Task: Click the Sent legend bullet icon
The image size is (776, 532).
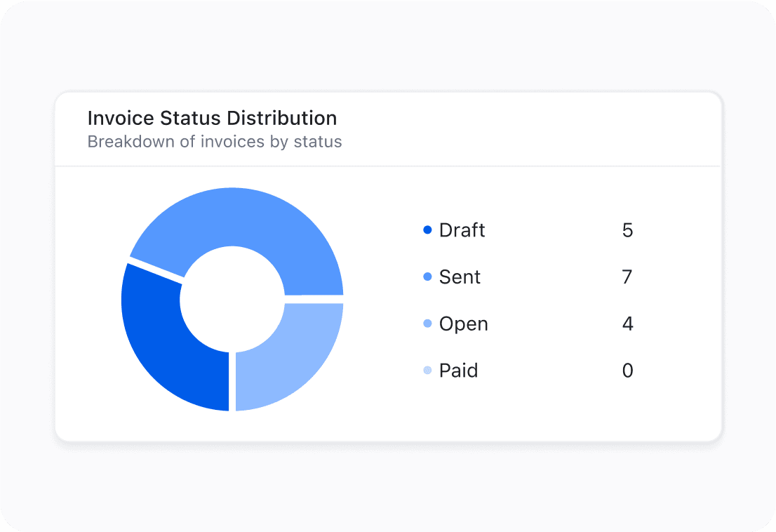Action: 427,277
